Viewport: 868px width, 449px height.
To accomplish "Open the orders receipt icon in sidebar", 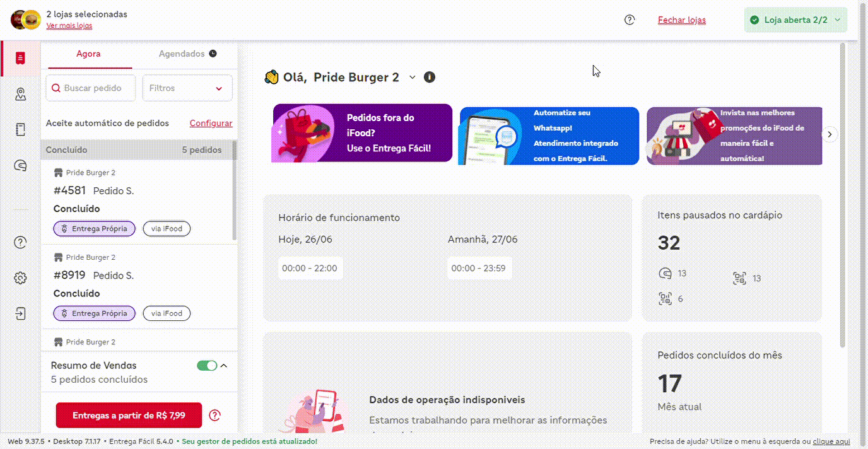I will point(20,59).
